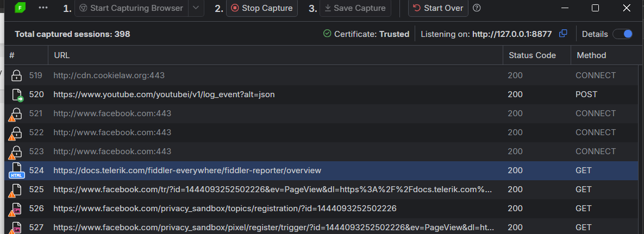The image size is (644, 234).
Task: Select session 523 facebook.com:443 URL
Action: tap(112, 151)
